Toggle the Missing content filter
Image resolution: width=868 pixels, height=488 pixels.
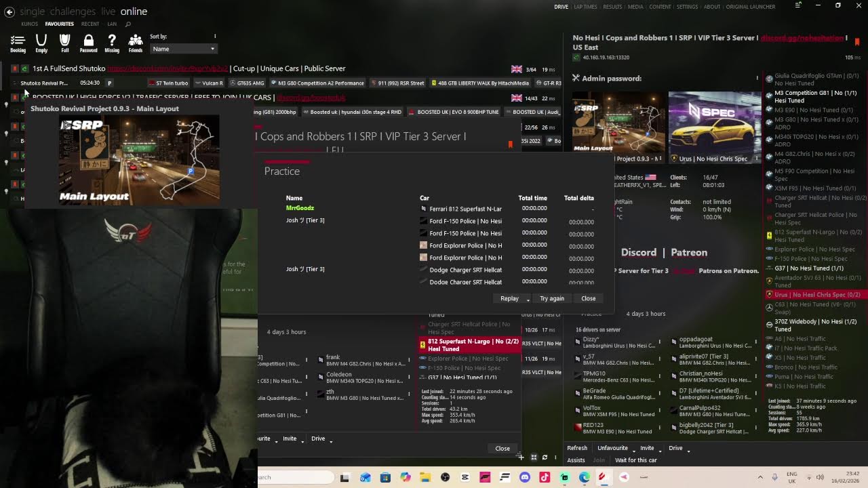point(112,43)
